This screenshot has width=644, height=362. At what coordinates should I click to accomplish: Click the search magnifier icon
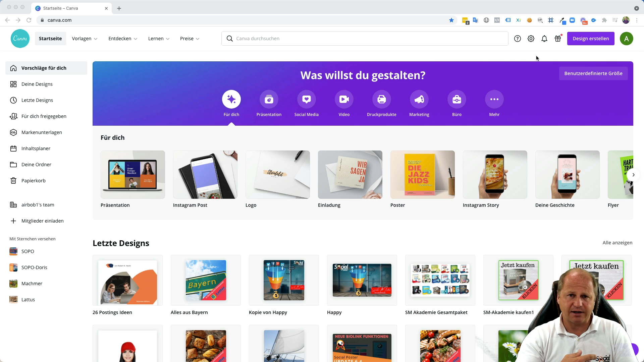[x=230, y=39]
